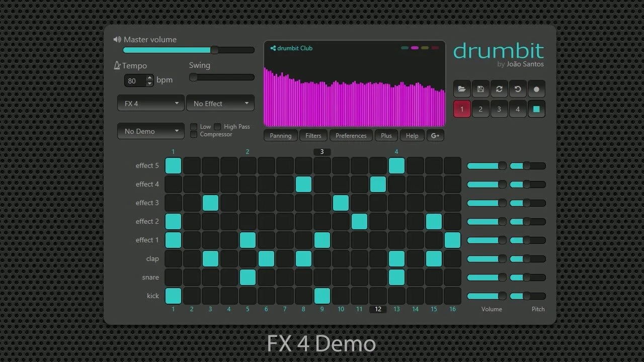Open the Filters panel
The width and height of the screenshot is (644, 362).
(x=313, y=136)
